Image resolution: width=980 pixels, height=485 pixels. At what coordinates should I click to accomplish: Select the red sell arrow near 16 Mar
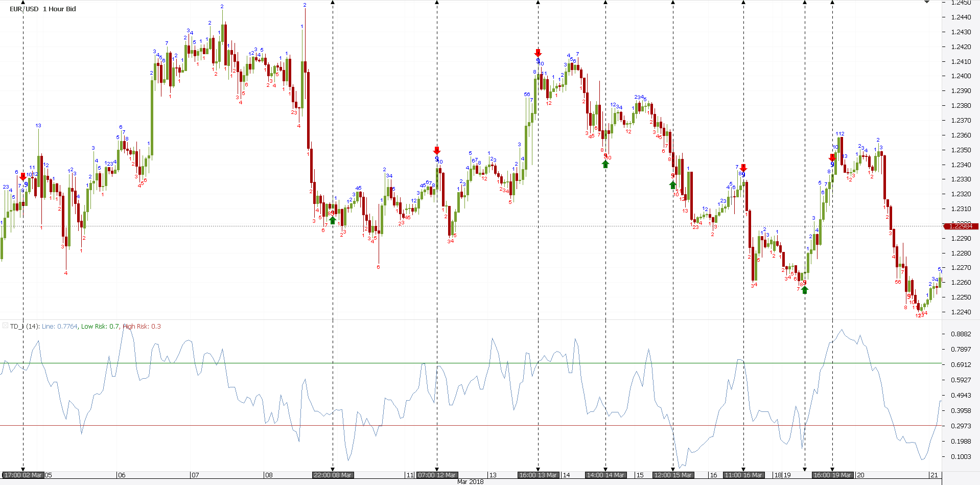[743, 168]
